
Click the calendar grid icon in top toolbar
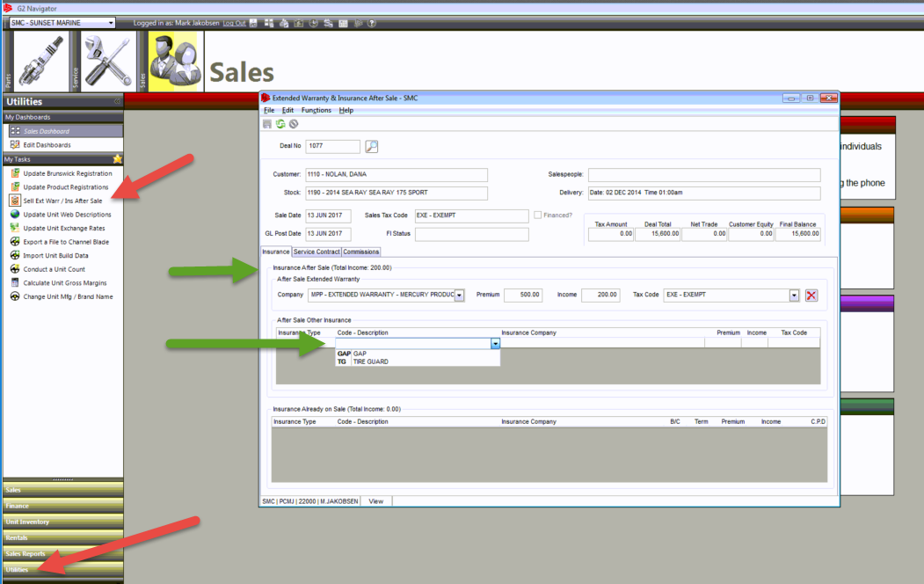[343, 23]
